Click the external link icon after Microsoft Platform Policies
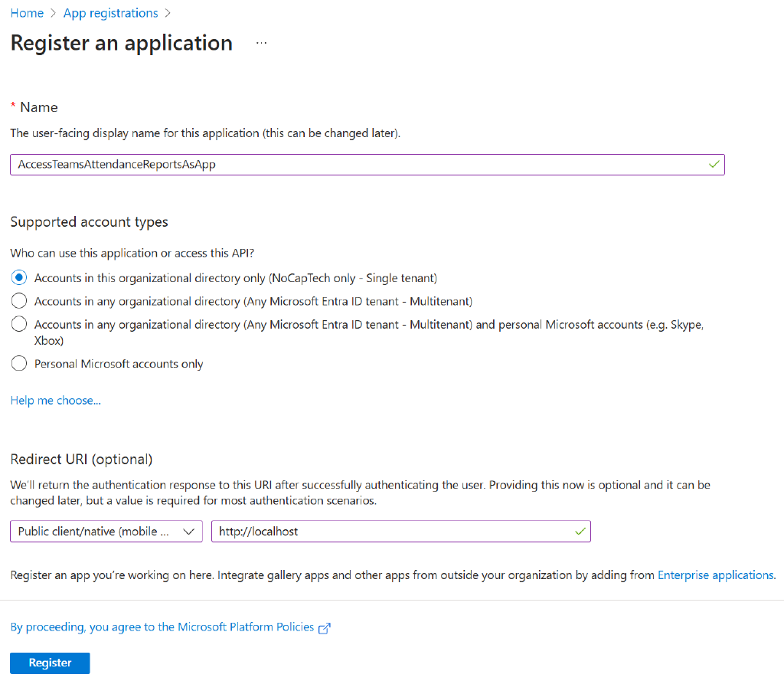 tap(325, 627)
